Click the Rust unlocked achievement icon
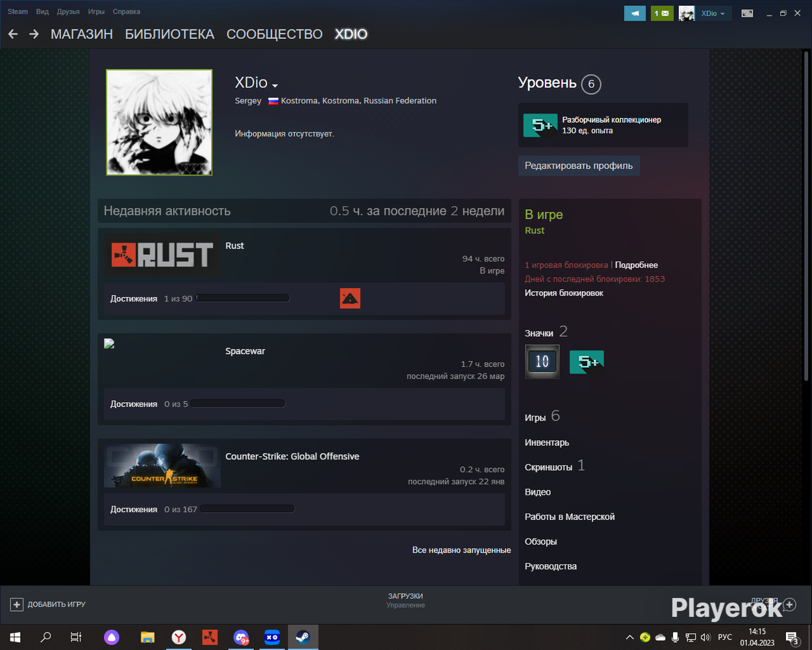Screen dimensions: 812x650 coord(349,298)
